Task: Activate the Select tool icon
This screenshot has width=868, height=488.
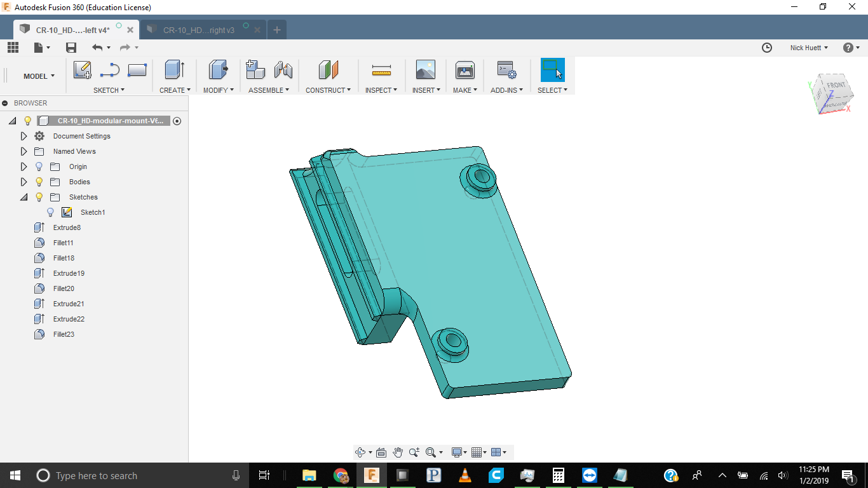Action: 553,70
